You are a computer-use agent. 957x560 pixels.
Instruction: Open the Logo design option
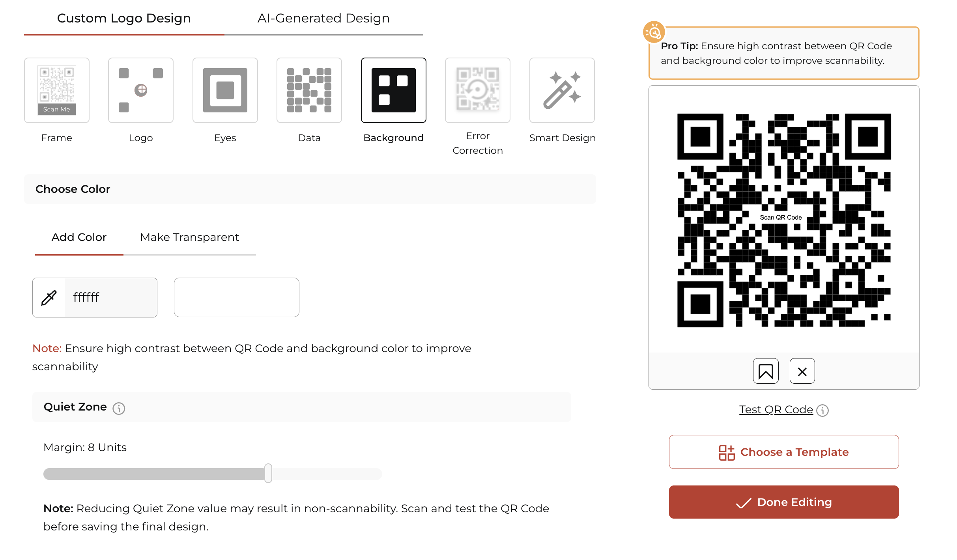coord(141,90)
